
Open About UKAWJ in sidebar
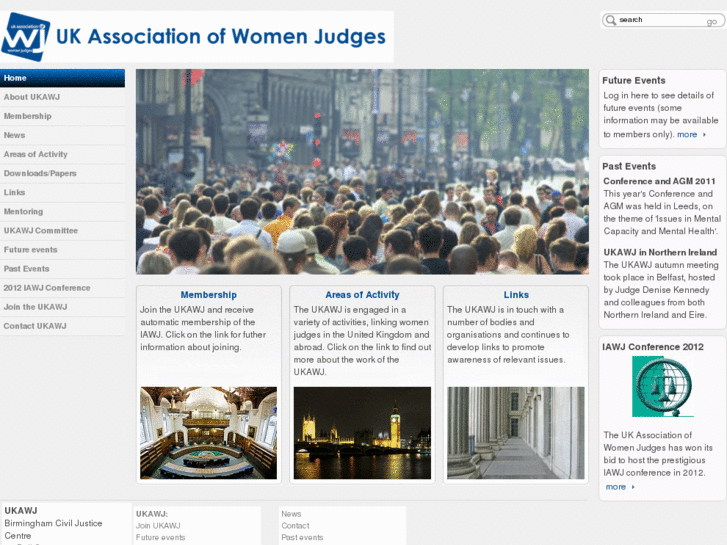tap(62, 97)
